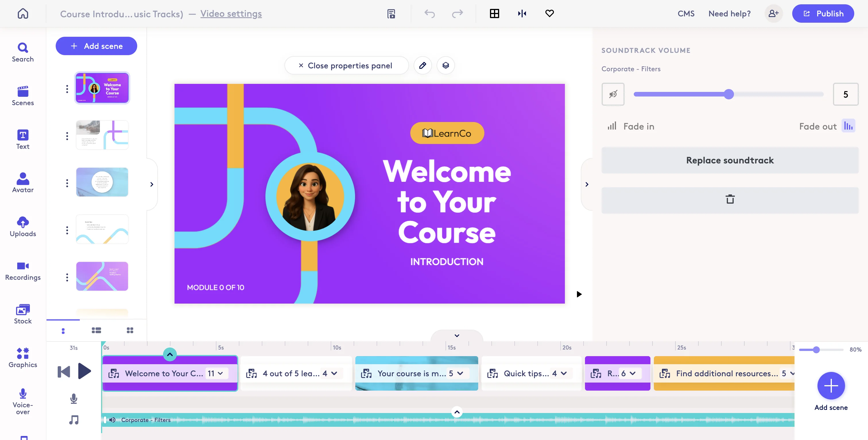Click the heart favorite icon
This screenshot has width=868, height=440.
pyautogui.click(x=549, y=13)
